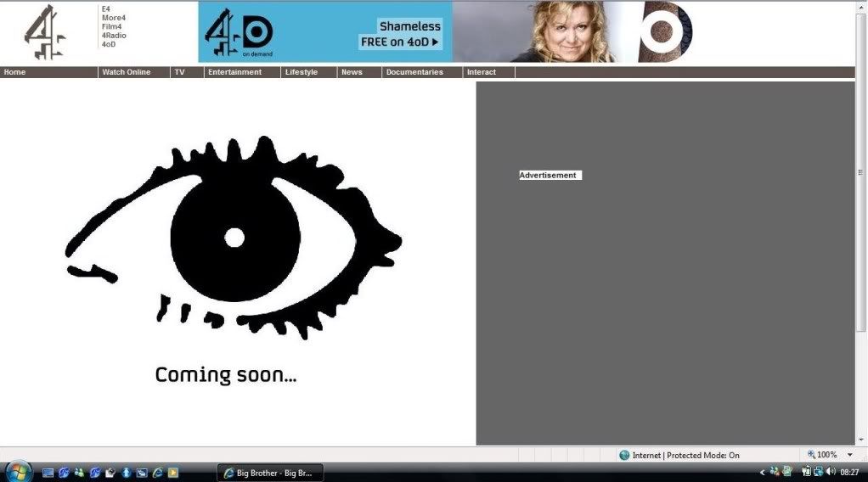Click the blue up-arrow quick launch icon

click(x=127, y=472)
